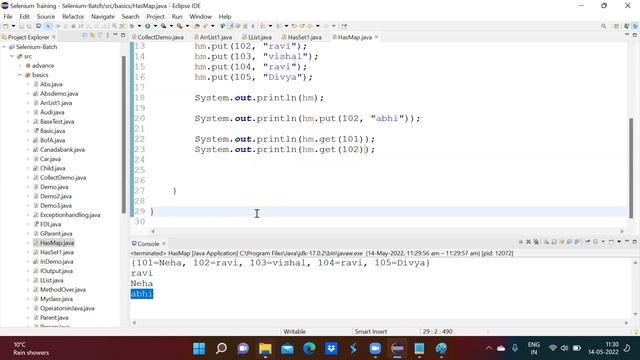Click the Clear Console icon

(546, 242)
